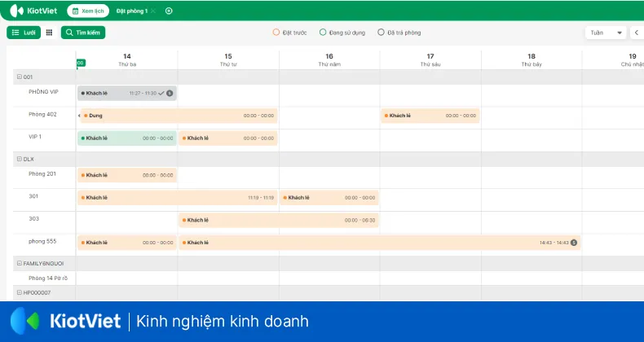Select the day 16 Thứ năm column header

[x=329, y=60]
